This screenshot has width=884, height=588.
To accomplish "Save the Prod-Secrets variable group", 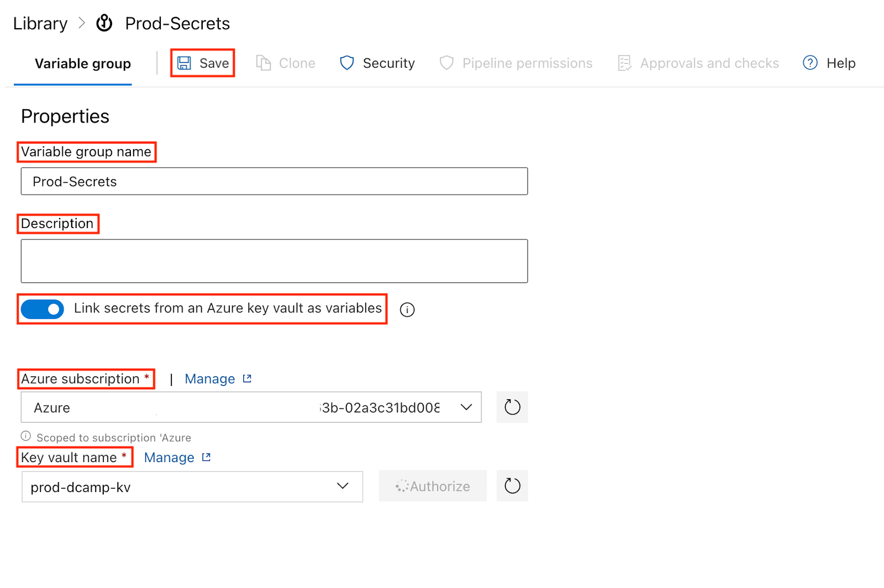I will tap(202, 63).
